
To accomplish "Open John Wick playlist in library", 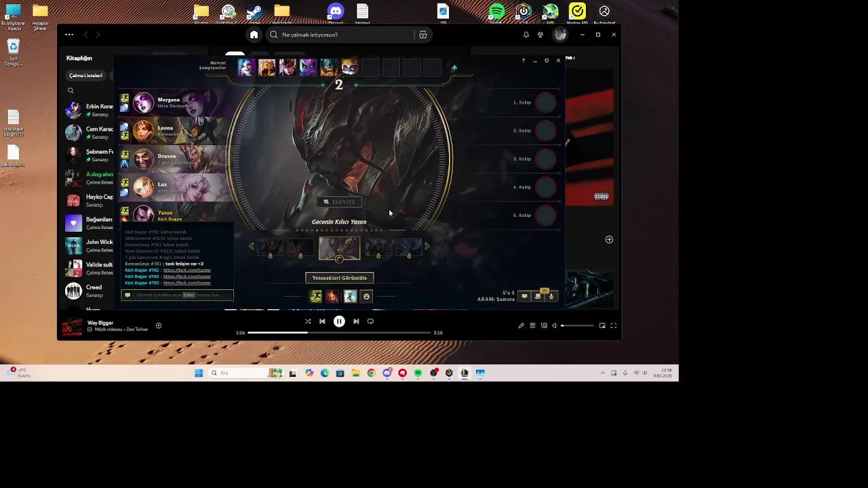I will (x=90, y=245).
